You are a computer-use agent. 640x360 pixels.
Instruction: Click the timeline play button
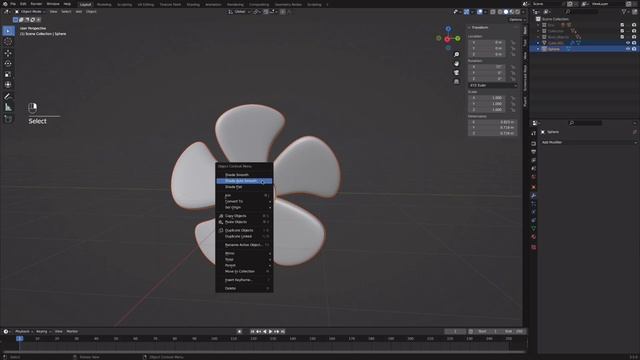[271, 332]
